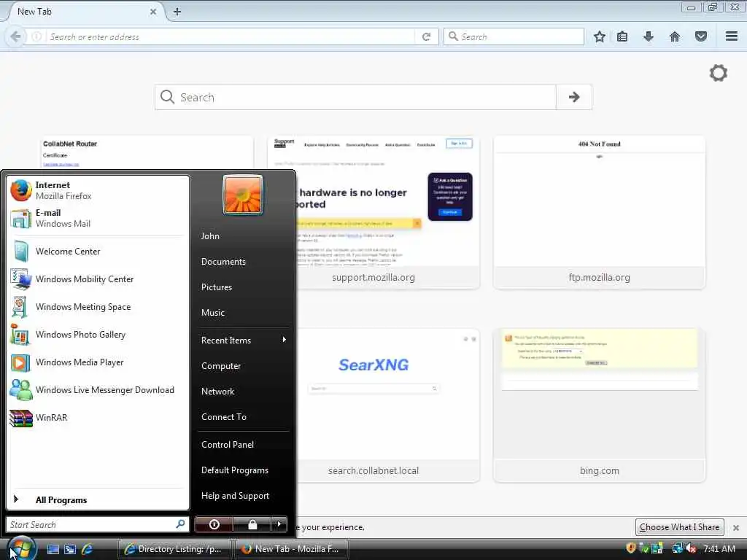Open Windows Meeting Space

pos(98,307)
